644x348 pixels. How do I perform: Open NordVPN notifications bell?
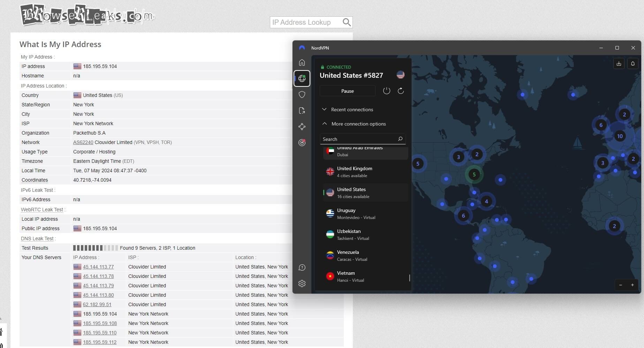(x=633, y=63)
